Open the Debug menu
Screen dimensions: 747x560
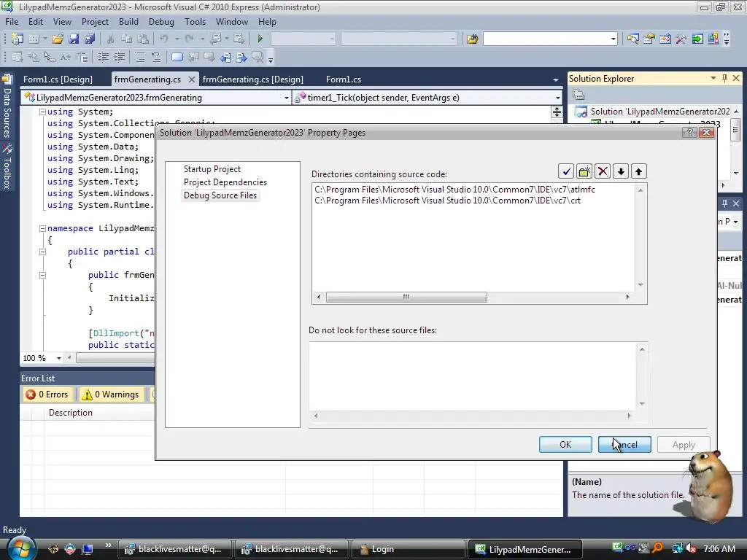(x=161, y=22)
